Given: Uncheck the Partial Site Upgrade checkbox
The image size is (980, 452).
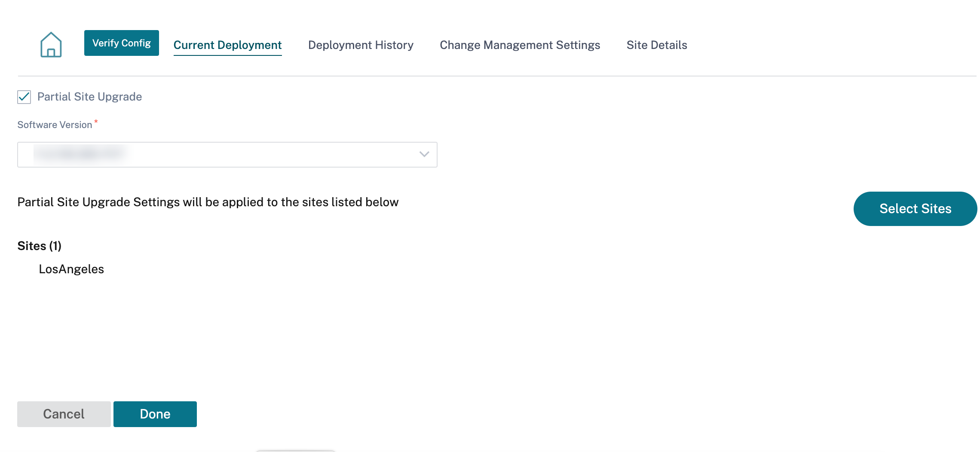Looking at the screenshot, I should coord(24,97).
